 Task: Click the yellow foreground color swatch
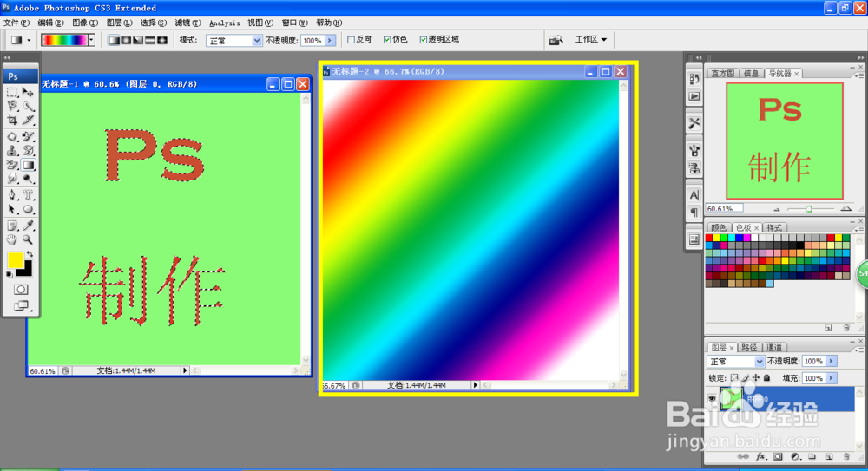coord(15,259)
